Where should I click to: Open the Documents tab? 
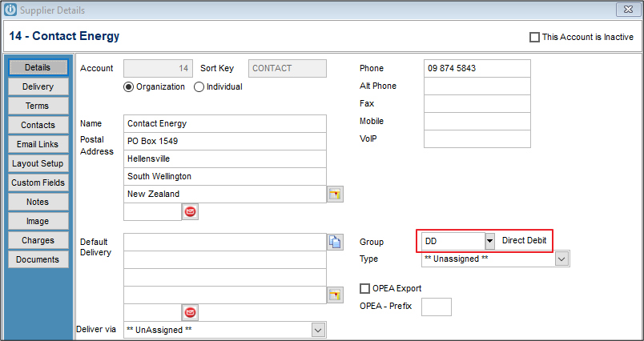tap(38, 259)
